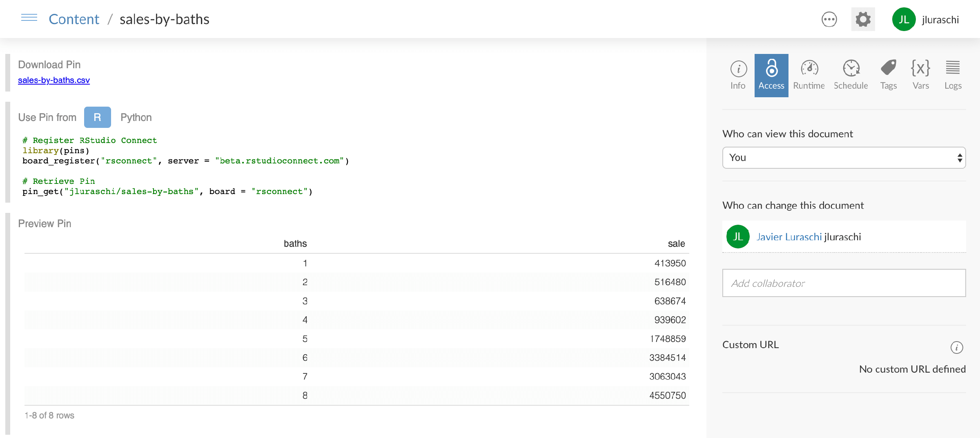Open the 'Who can view this document' dropdown
The height and width of the screenshot is (438, 980).
coord(844,157)
